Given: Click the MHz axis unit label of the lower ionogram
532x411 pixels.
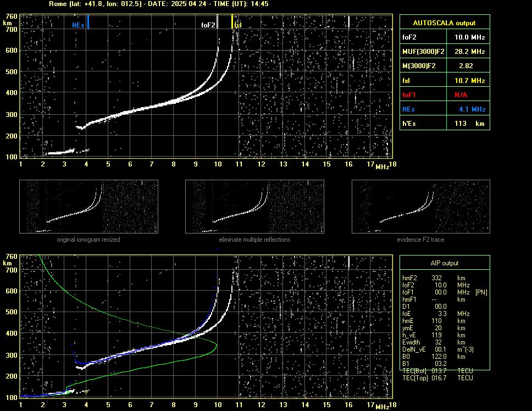Looking at the screenshot, I should click(382, 407).
